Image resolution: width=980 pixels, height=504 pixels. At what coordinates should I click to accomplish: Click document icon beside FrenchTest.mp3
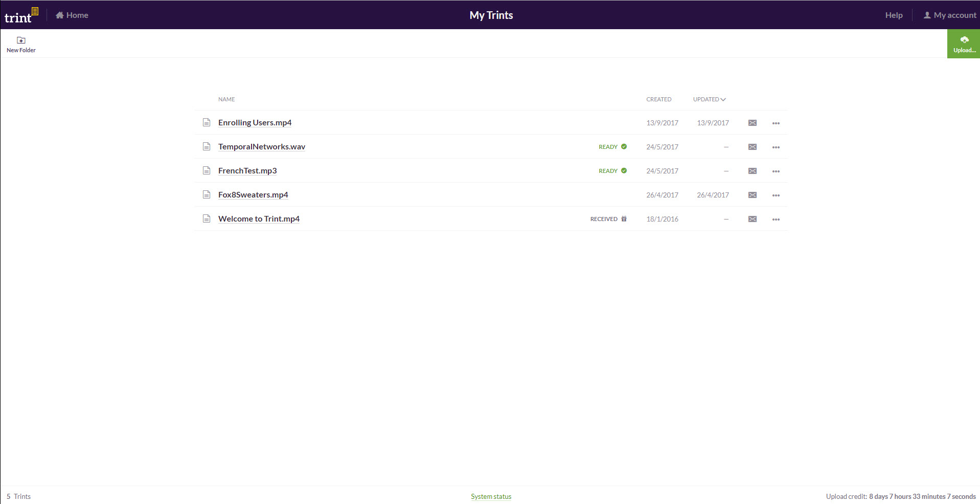coord(207,170)
